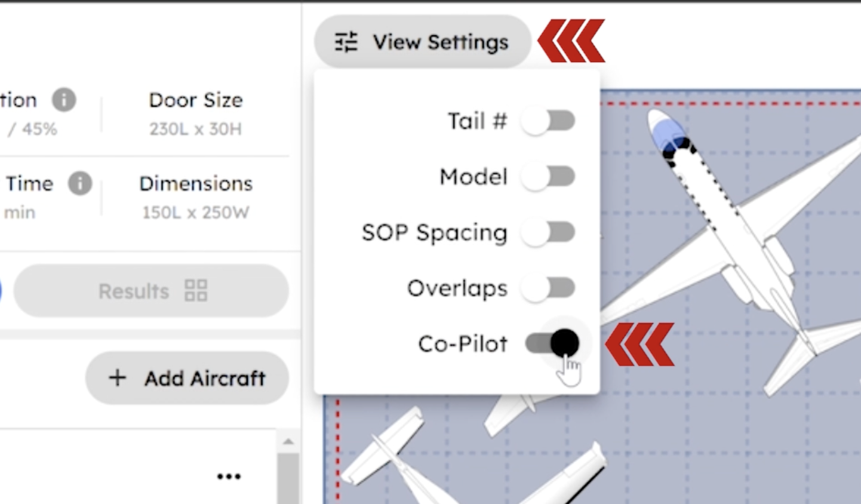This screenshot has height=504, width=861.
Task: Collapse the View Settings dropdown
Action: pos(422,42)
